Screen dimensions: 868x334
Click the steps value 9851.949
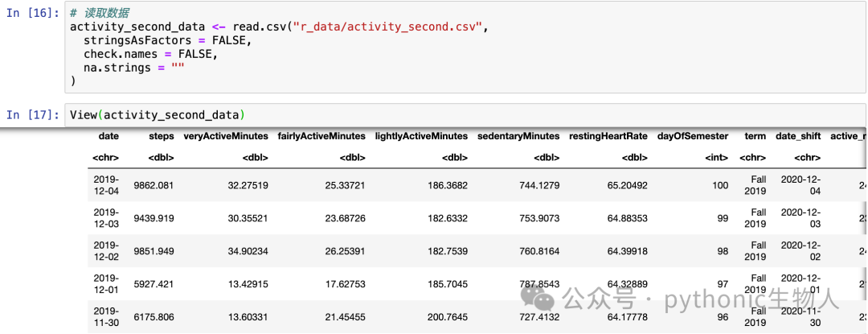tap(154, 251)
